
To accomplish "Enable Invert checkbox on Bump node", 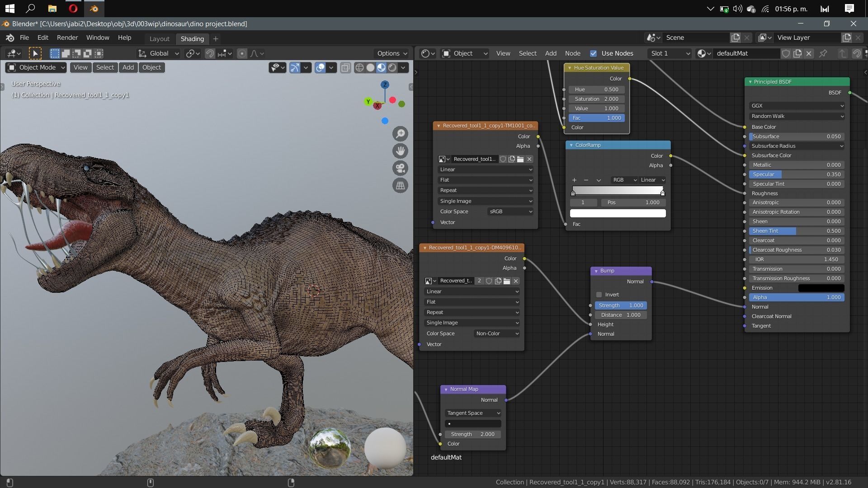I will pyautogui.click(x=599, y=295).
